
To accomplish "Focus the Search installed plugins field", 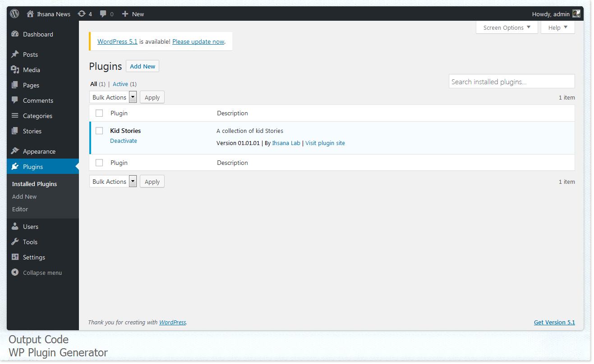I will [511, 82].
